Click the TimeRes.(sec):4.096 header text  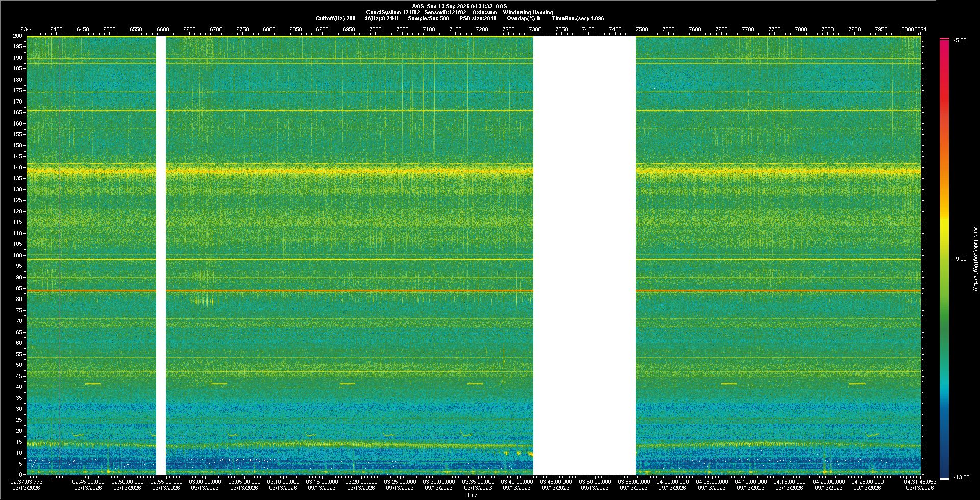[578, 18]
